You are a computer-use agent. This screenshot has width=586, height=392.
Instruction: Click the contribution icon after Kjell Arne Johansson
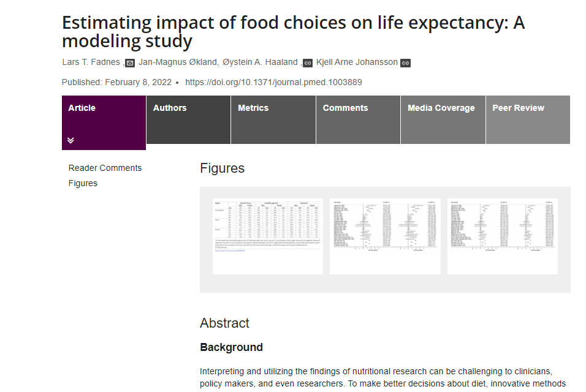(x=406, y=63)
